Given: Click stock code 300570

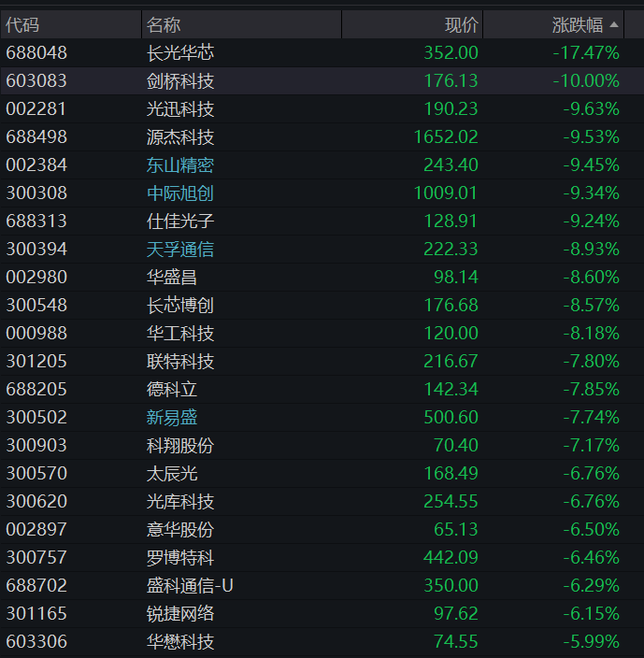Looking at the screenshot, I should click(x=36, y=473).
